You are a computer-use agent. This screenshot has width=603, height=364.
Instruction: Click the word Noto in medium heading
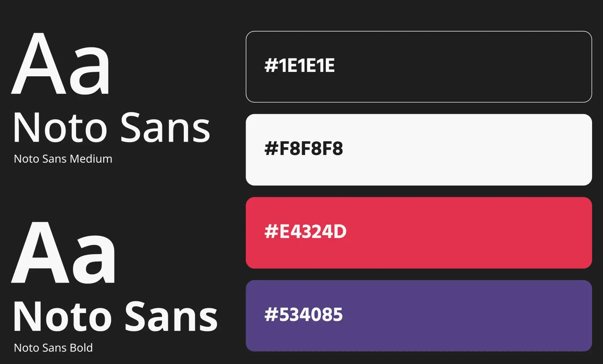click(x=60, y=128)
